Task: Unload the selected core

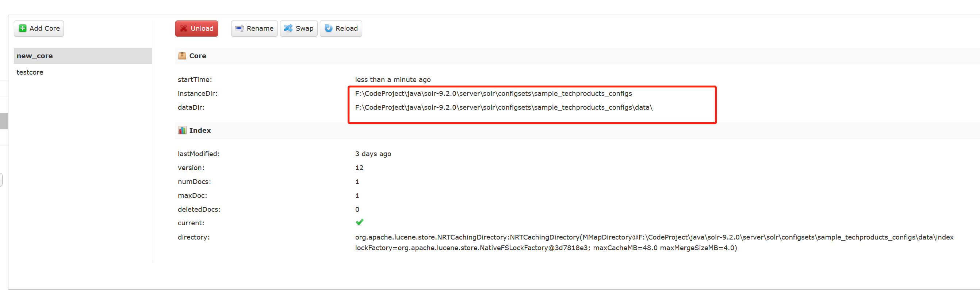Action: [196, 29]
